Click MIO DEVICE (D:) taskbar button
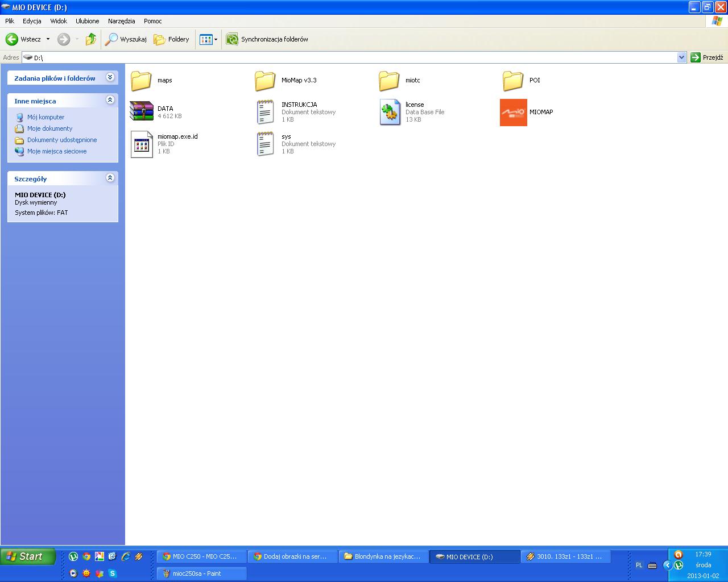The width and height of the screenshot is (728, 582). tap(475, 557)
